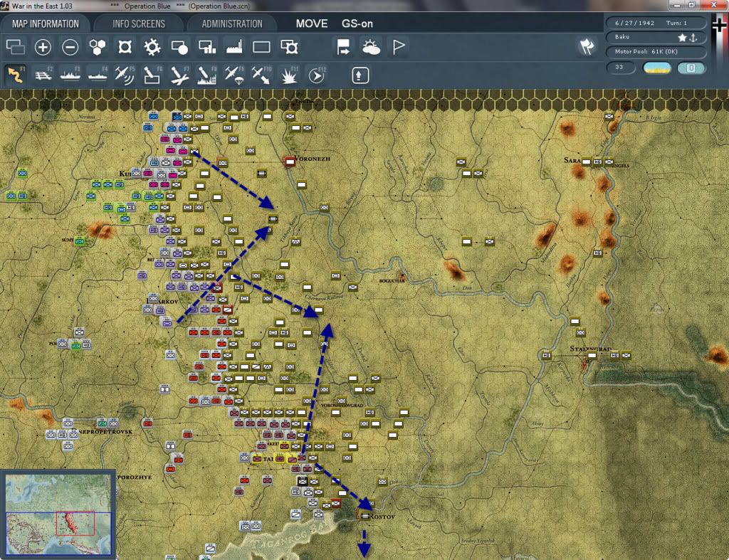Screen dimensions: 729x560
Task: Toggle the factory icon
Action: [234, 47]
